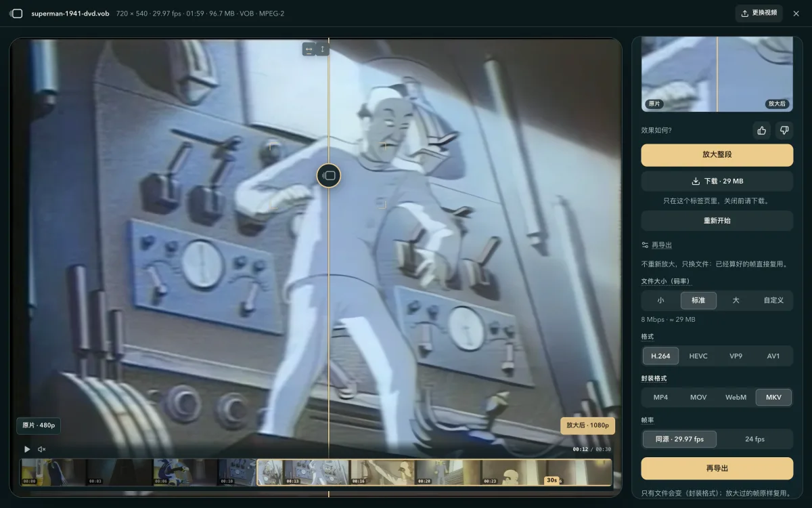This screenshot has height=508, width=812.
Task: Select the VP9 codec format
Action: (x=736, y=356)
